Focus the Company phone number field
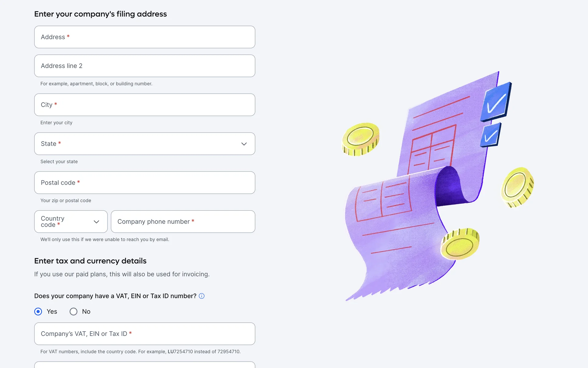This screenshot has height=368, width=588. point(183,222)
